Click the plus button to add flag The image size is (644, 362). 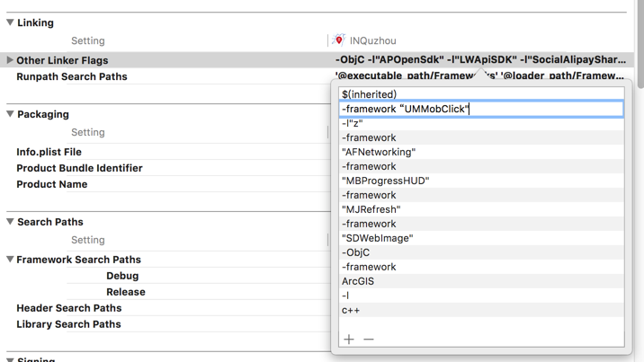tap(349, 339)
